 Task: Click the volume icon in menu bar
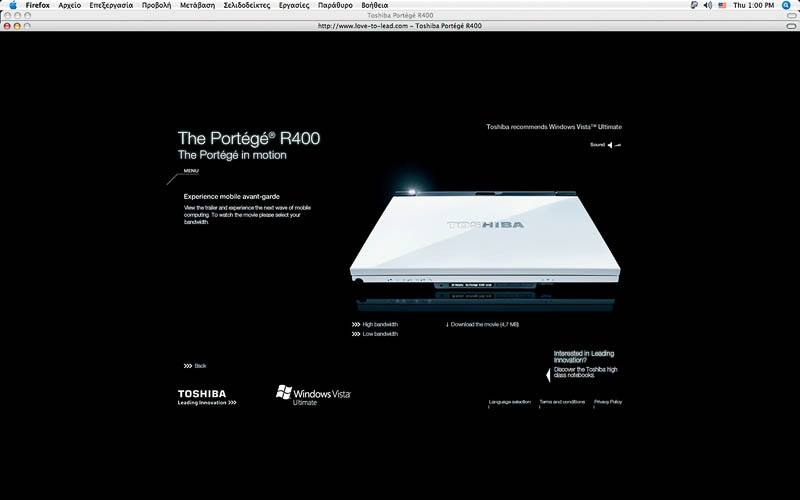click(708, 5)
